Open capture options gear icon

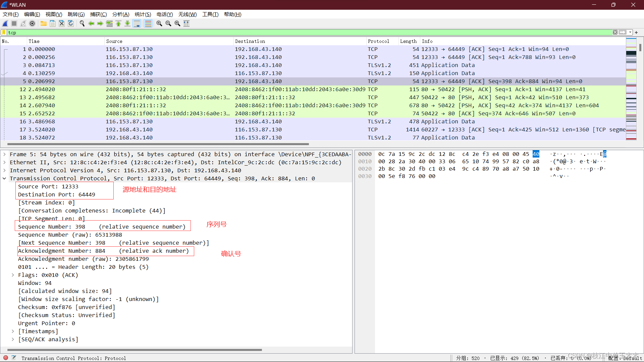[x=32, y=23]
